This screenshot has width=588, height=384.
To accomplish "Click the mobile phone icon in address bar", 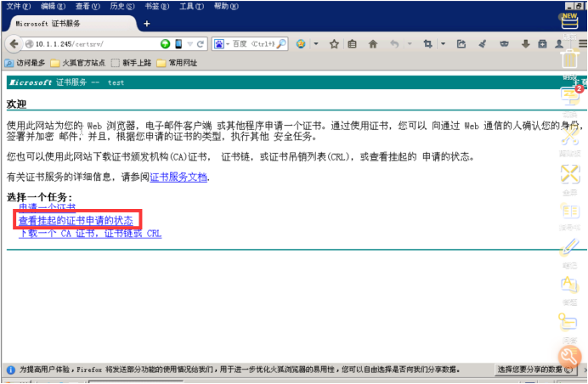I will (x=178, y=44).
